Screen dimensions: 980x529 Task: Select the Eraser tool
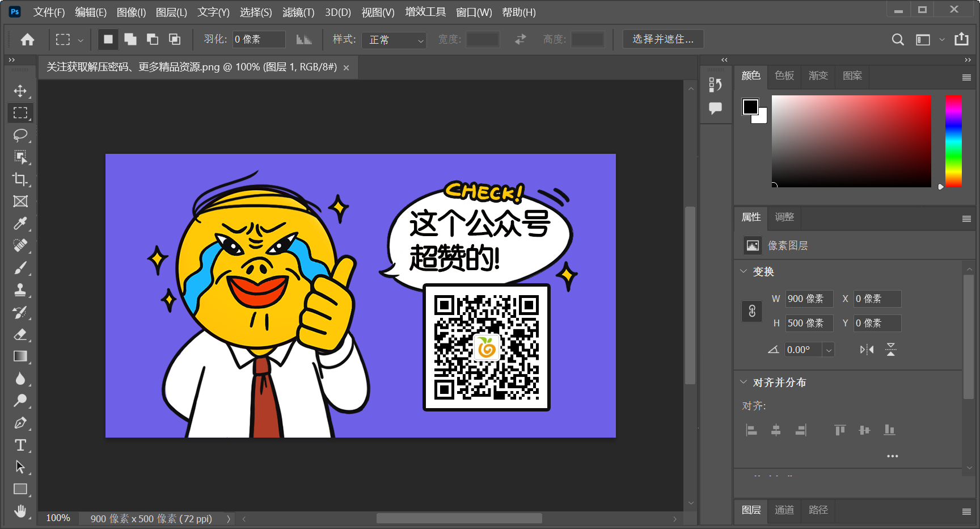(x=20, y=334)
